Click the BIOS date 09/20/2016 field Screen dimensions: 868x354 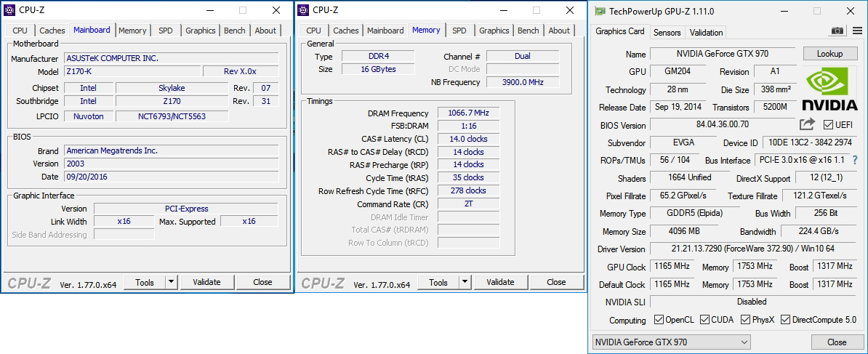pos(172,177)
